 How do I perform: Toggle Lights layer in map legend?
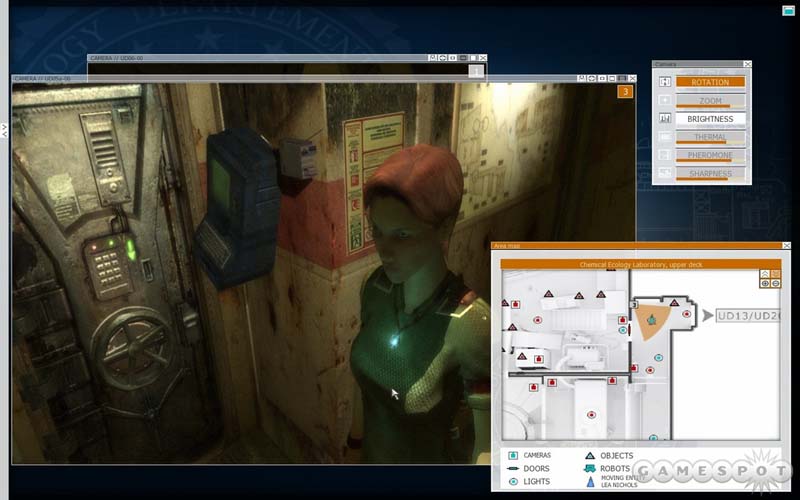tap(513, 481)
